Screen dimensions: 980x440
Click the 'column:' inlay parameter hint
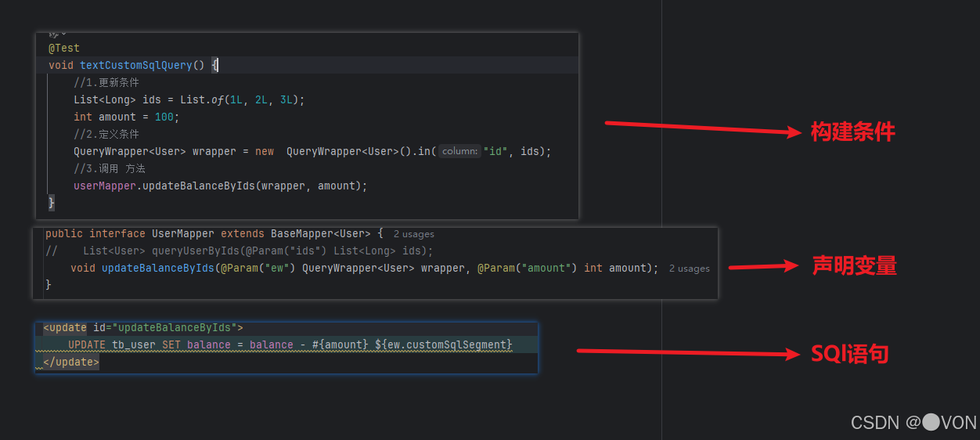(x=459, y=151)
